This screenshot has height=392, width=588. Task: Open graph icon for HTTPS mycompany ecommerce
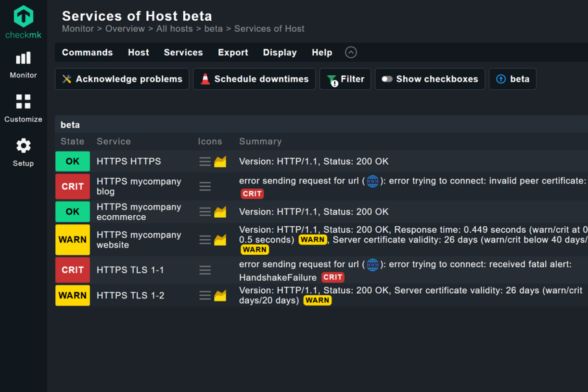pyautogui.click(x=220, y=212)
